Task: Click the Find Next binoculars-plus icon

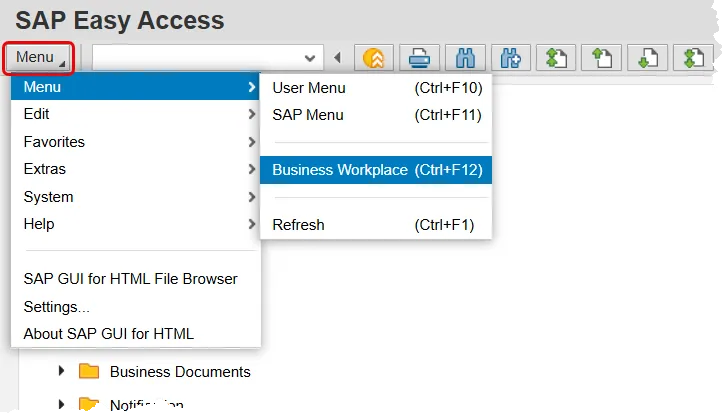Action: [x=510, y=58]
